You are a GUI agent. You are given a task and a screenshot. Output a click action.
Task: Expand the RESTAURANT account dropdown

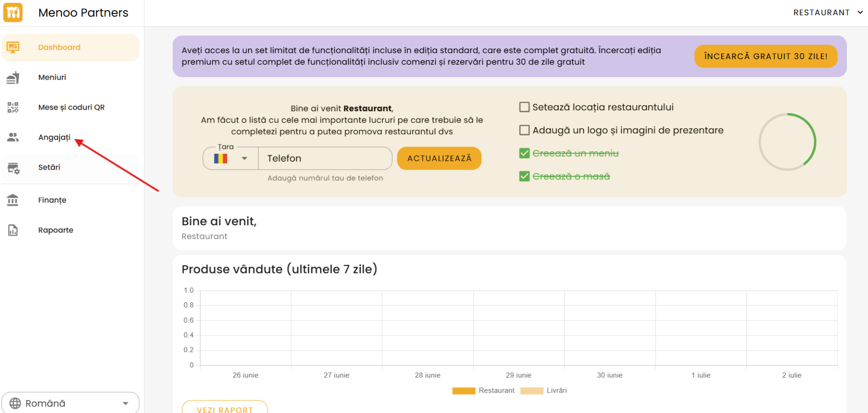(827, 12)
